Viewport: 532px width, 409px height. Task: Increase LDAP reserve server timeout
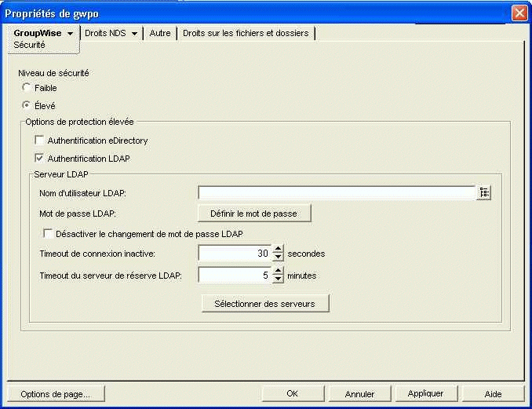[x=279, y=271]
